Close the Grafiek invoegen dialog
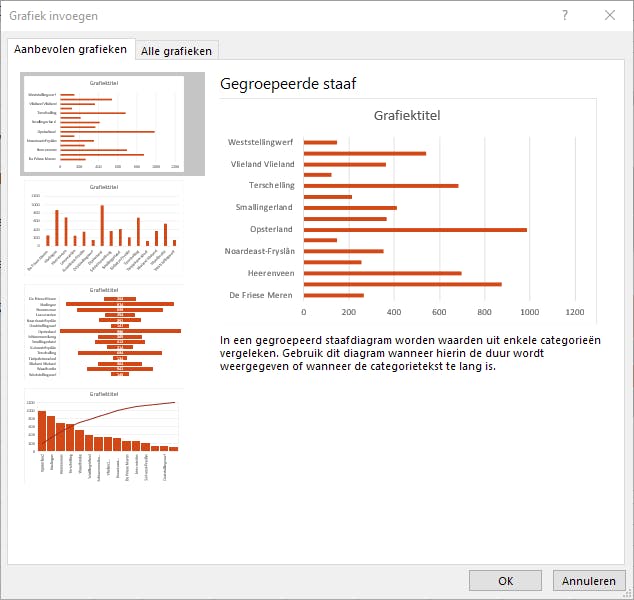 [x=610, y=15]
